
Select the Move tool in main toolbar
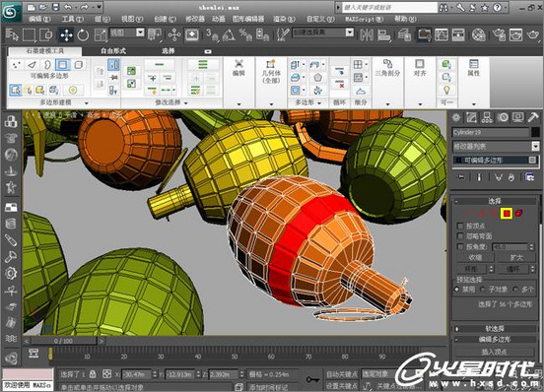tap(66, 34)
